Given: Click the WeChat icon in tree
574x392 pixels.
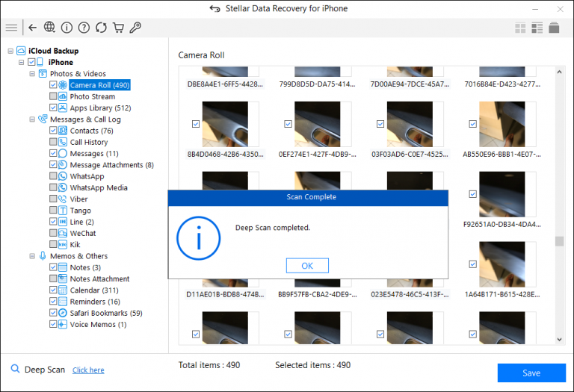Looking at the screenshot, I should click(x=63, y=233).
